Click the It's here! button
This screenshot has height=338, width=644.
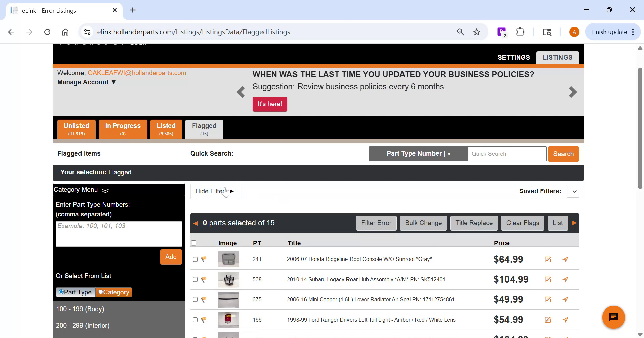270,104
